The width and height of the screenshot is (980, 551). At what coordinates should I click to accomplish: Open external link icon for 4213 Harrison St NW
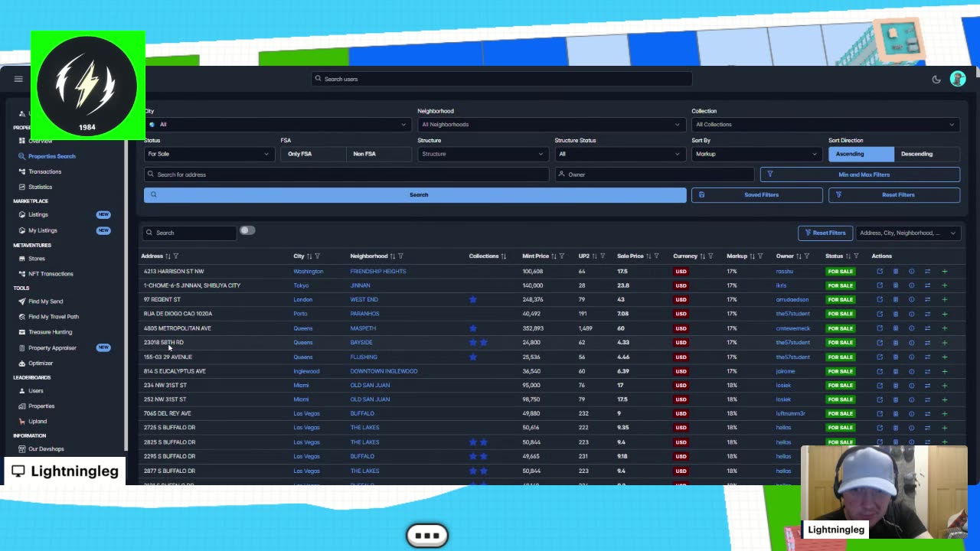point(880,271)
